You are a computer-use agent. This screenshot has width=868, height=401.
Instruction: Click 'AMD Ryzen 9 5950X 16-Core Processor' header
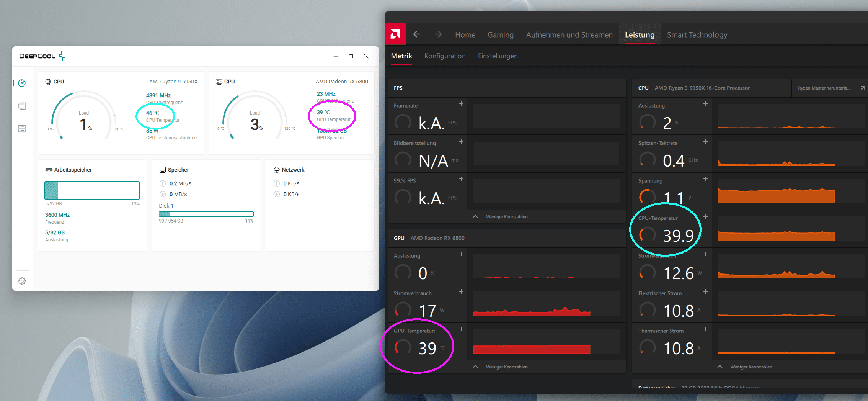tap(702, 88)
